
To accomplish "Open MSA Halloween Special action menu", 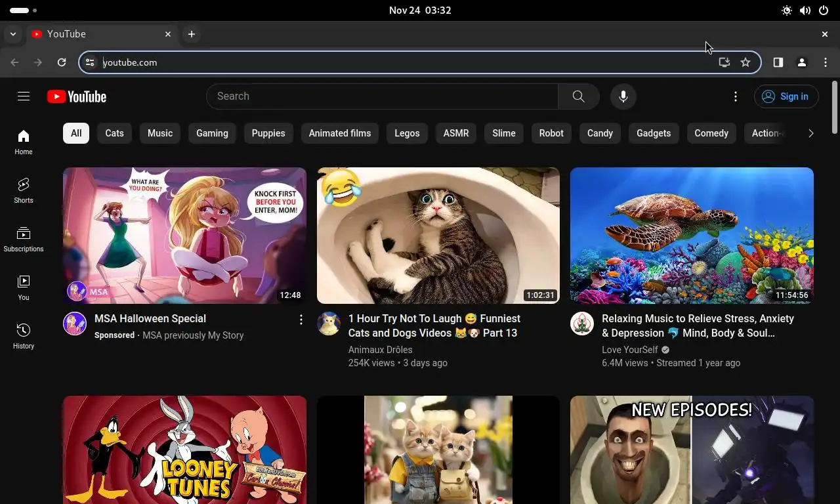I will tap(301, 320).
